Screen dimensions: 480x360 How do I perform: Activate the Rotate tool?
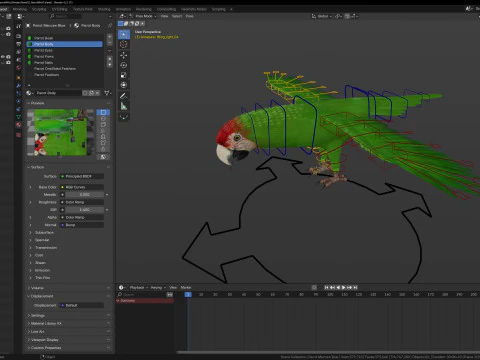pos(124,65)
